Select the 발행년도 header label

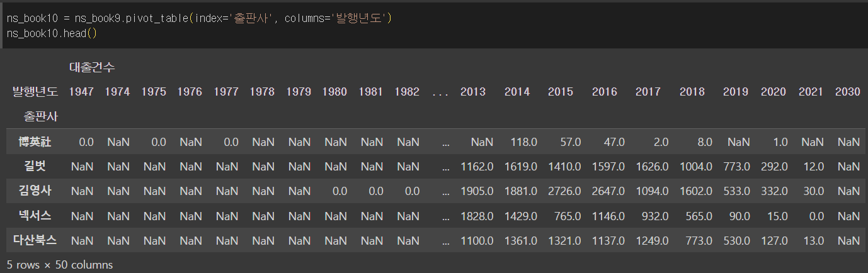click(x=35, y=92)
